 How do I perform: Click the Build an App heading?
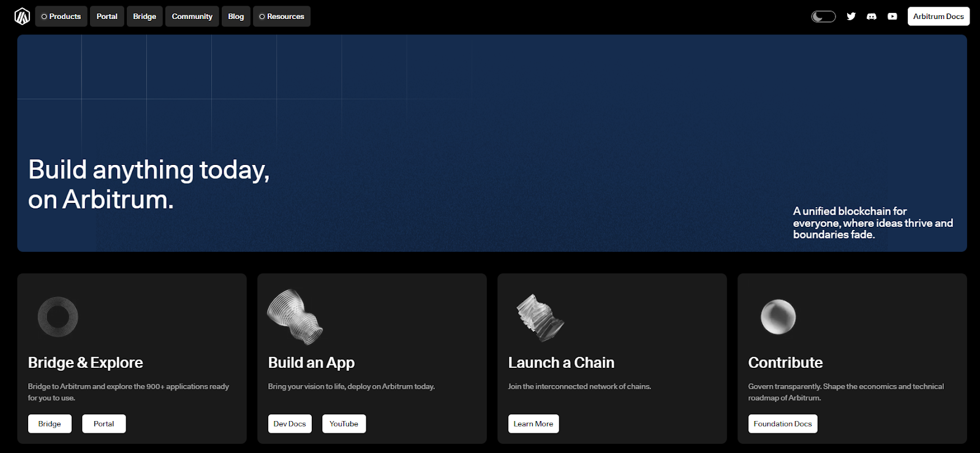[x=311, y=363]
